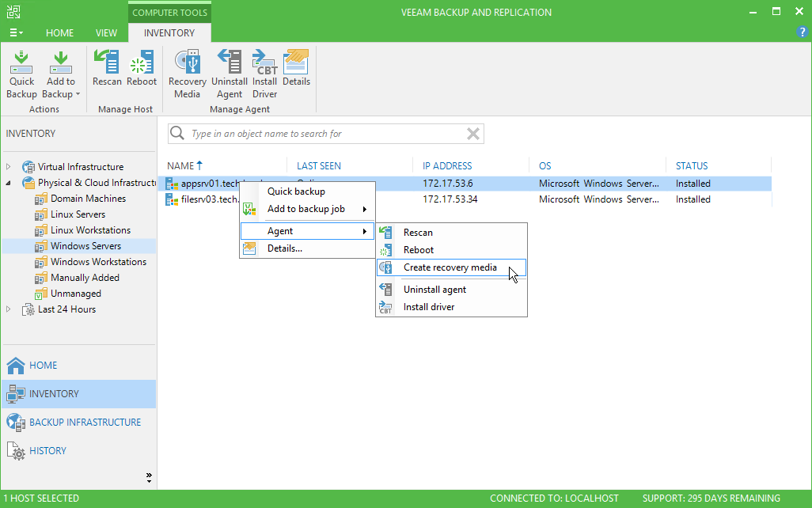Click the Veeam app icon in title bar
The height and width of the screenshot is (508, 812).
tap(13, 12)
